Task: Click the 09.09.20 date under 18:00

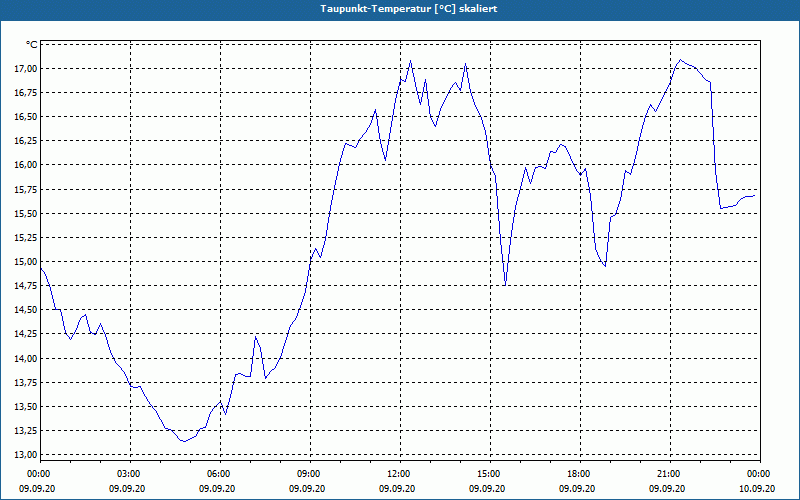Action: 577,488
